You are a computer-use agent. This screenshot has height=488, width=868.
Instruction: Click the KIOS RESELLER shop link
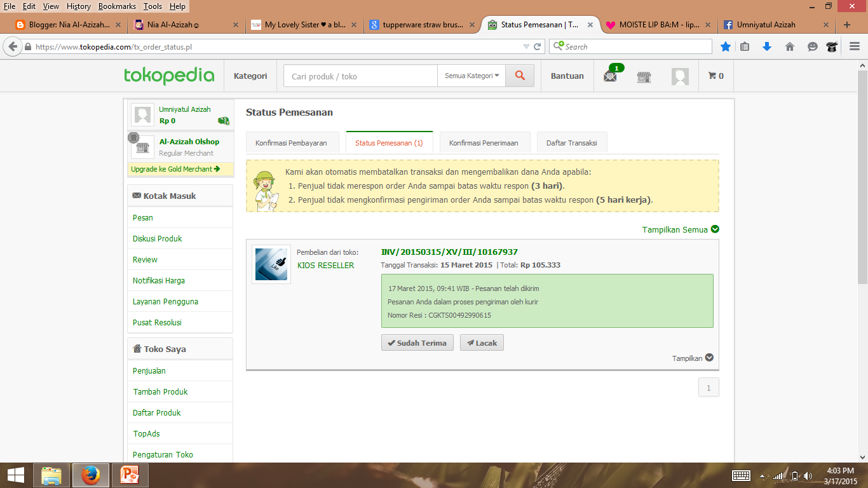[325, 265]
